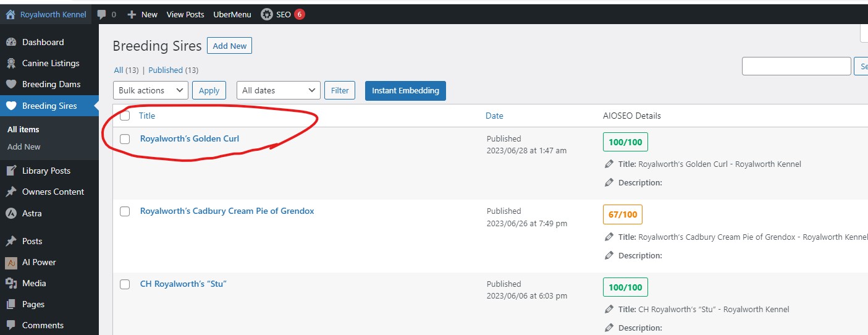The image size is (868, 335).
Task: Open the All dates dropdown
Action: 279,90
